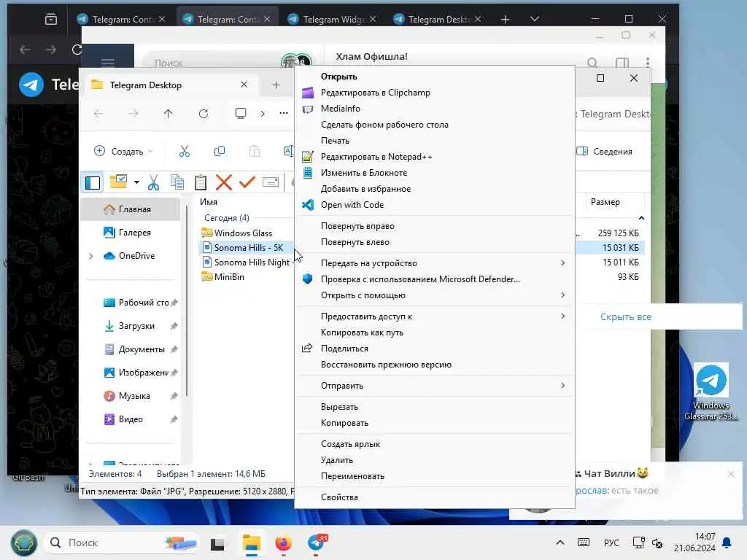This screenshot has height=560, width=747.
Task: Click the Cut scissors icon in Explorer command bar
Action: pyautogui.click(x=185, y=152)
